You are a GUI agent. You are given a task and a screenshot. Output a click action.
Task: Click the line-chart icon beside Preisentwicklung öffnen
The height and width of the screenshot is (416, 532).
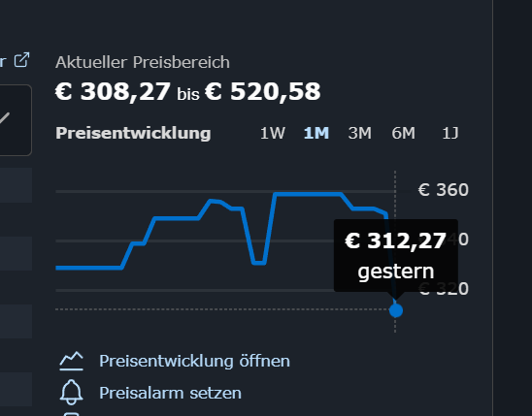point(71,361)
